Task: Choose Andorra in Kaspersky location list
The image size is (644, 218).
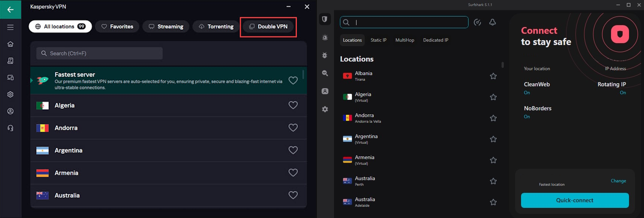Action: point(169,128)
